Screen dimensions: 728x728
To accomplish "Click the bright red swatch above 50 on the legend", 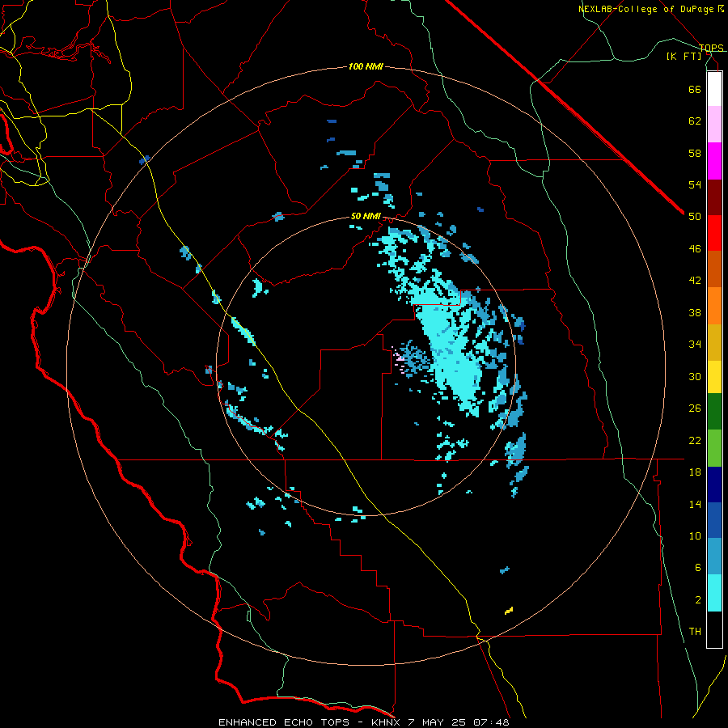I will (x=714, y=233).
